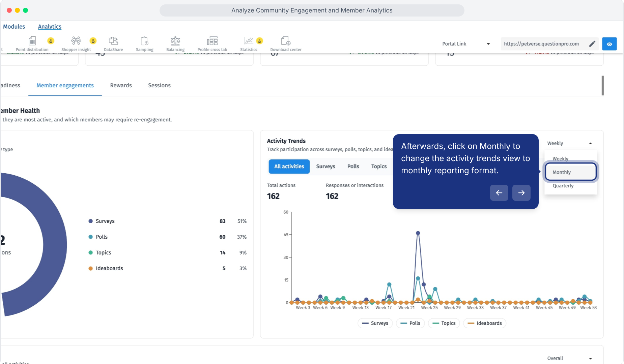Click the Ideaboards orange dot in the breakdown list

tap(90, 268)
